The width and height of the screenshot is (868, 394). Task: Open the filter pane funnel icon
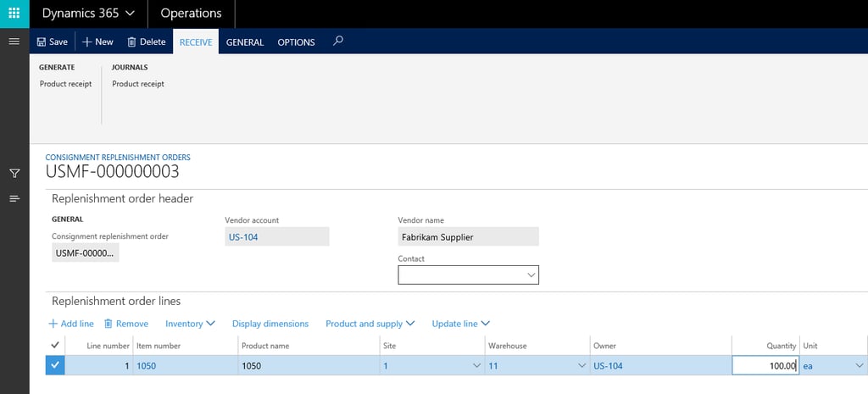coord(14,174)
